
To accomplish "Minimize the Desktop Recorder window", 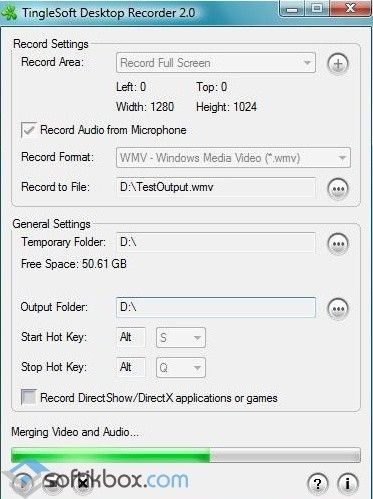I will coord(292,9).
